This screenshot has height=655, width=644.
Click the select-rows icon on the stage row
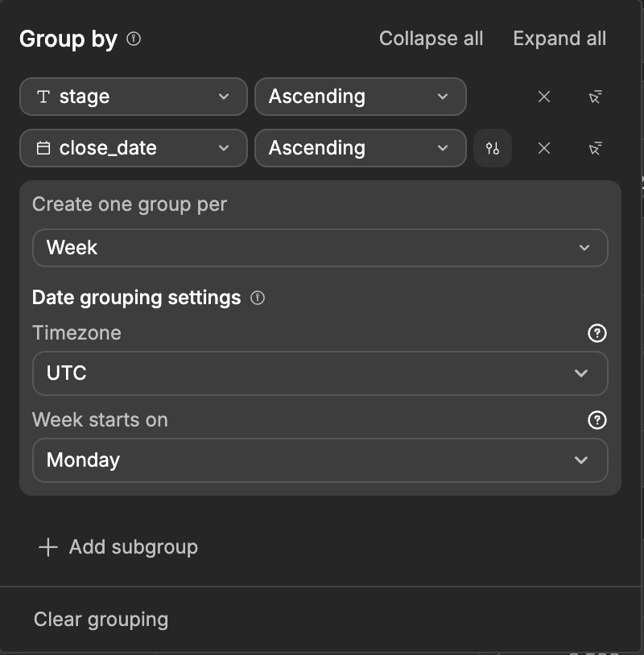[x=595, y=97]
